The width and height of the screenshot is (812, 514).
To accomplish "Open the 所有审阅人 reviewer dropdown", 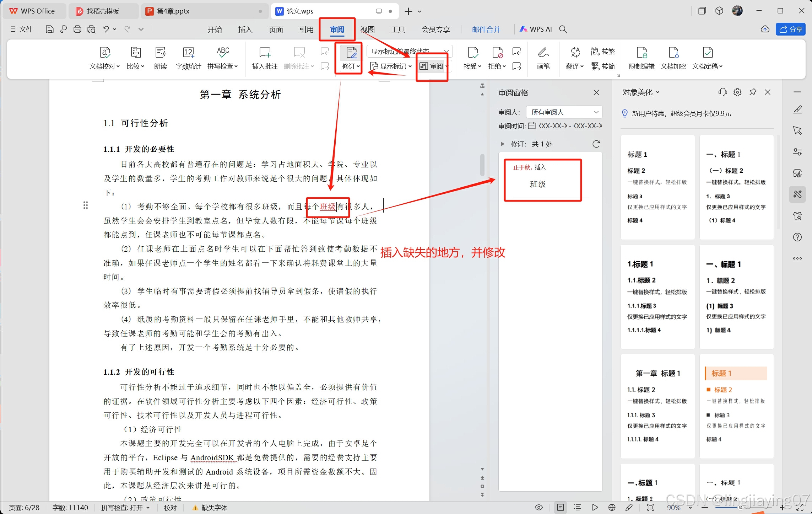I will (x=564, y=112).
